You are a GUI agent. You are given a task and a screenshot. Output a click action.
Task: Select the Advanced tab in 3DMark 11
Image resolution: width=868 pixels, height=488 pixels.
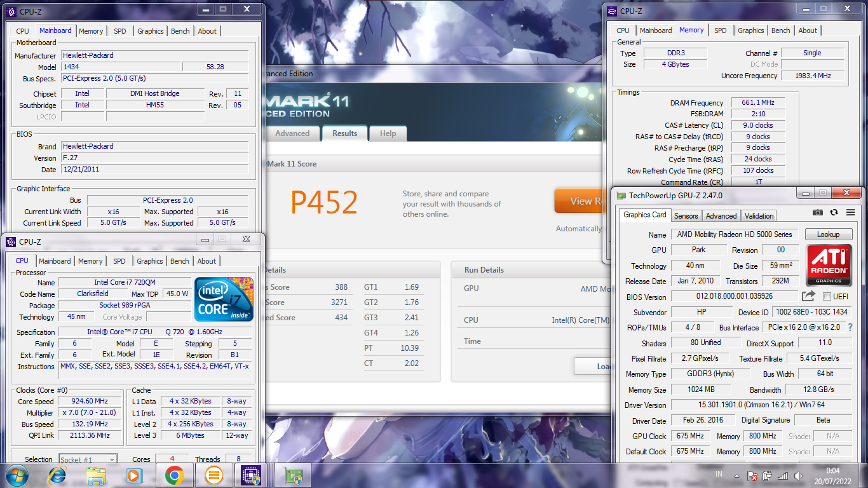click(x=292, y=133)
